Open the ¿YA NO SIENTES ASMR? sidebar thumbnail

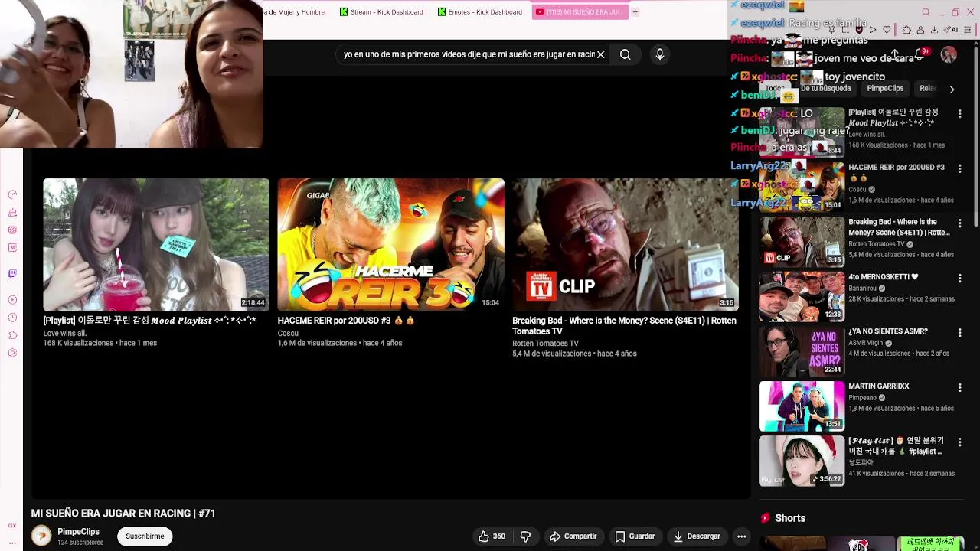(802, 351)
